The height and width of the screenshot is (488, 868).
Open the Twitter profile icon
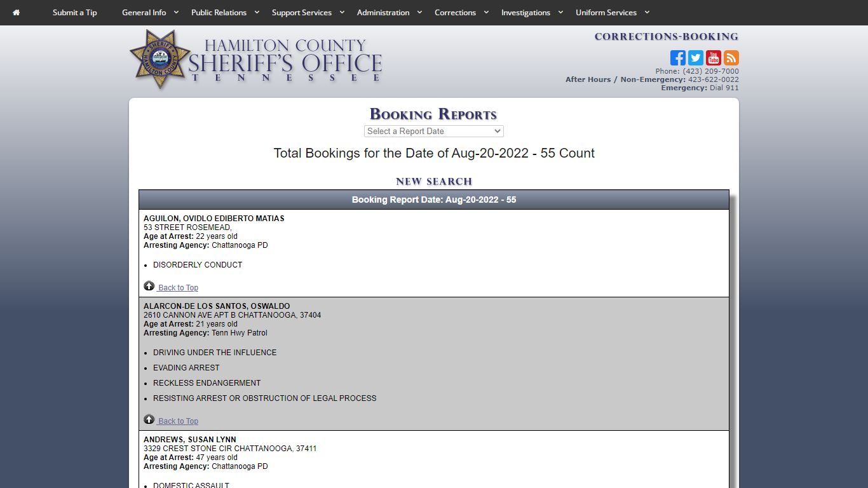(x=696, y=58)
